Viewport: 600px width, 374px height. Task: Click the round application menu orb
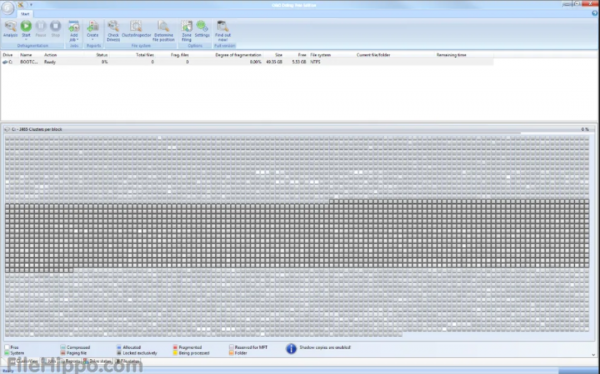8,8
